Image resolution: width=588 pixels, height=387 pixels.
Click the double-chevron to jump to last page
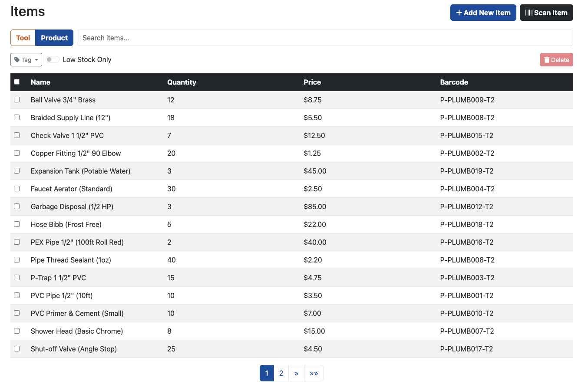pyautogui.click(x=314, y=373)
